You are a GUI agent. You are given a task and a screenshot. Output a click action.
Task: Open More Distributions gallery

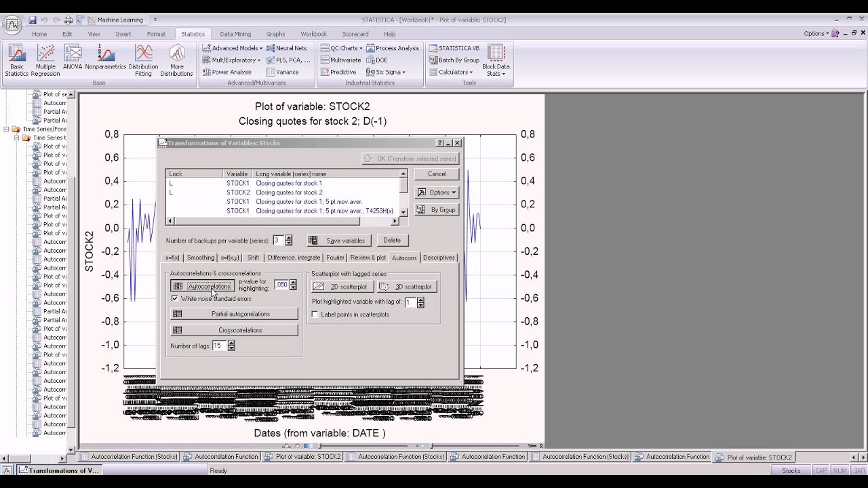pos(177,60)
